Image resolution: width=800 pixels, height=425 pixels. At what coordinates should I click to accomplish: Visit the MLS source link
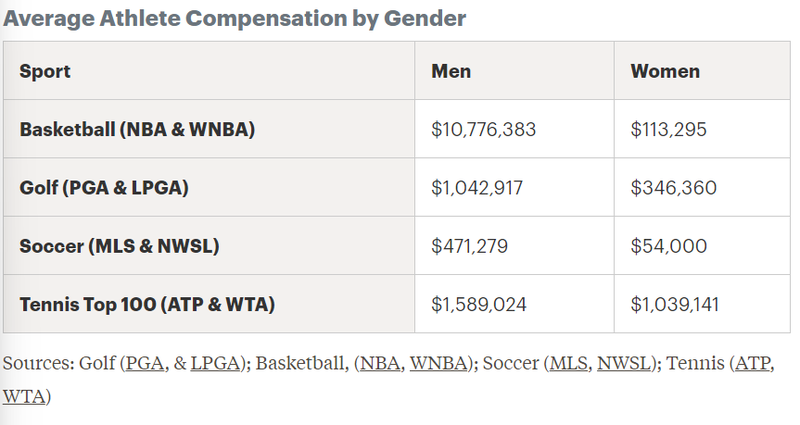tap(567, 363)
